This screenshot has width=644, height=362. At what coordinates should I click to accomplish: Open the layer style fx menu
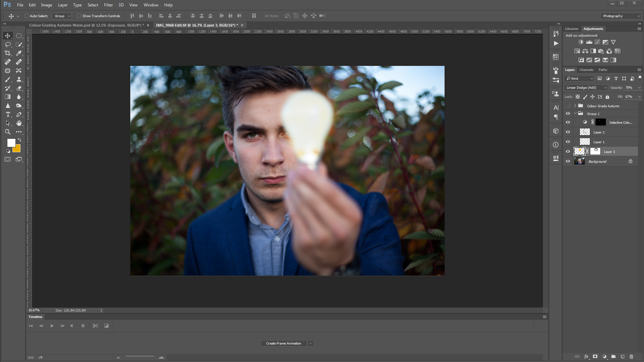(586, 357)
